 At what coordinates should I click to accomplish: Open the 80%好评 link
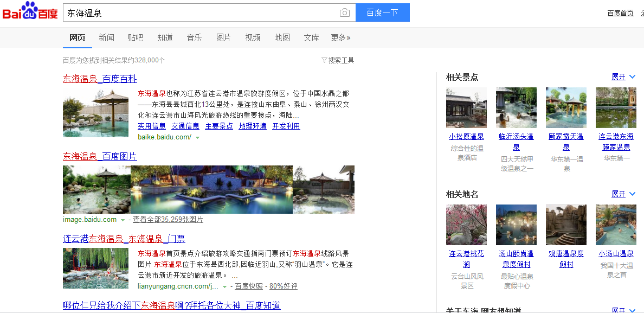[284, 286]
